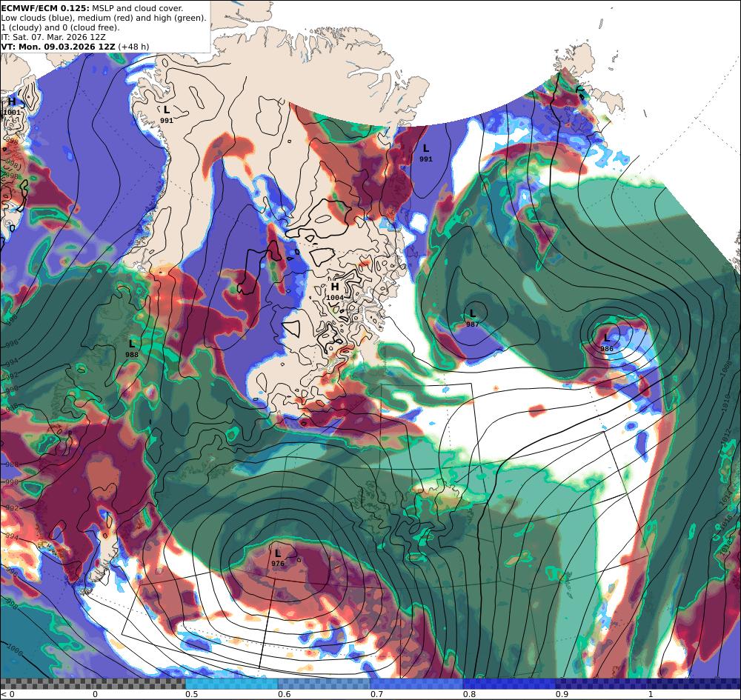Image resolution: width=741 pixels, height=700 pixels.
Task: Click the '1010' isobar label
Action: click(727, 405)
